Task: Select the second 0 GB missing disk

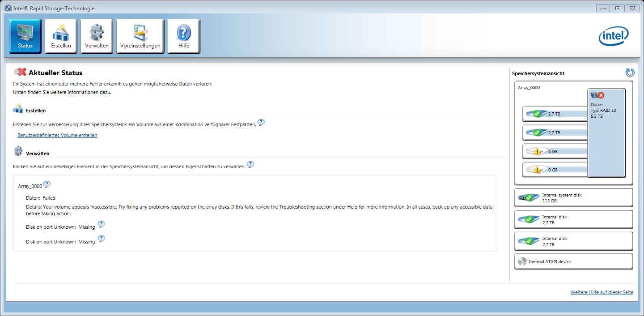Action: 555,170
